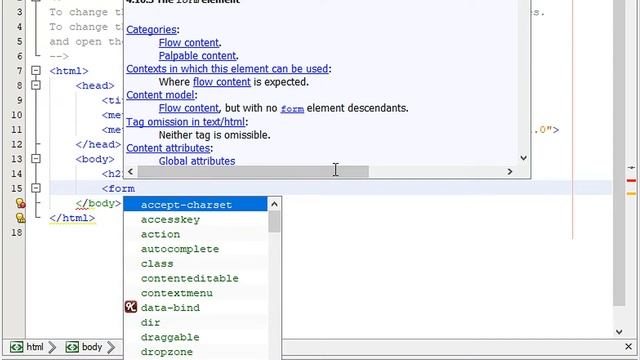Pick contextmenu in the completion popup
Image resolution: width=640 pixels, height=360 pixels.
196,293
